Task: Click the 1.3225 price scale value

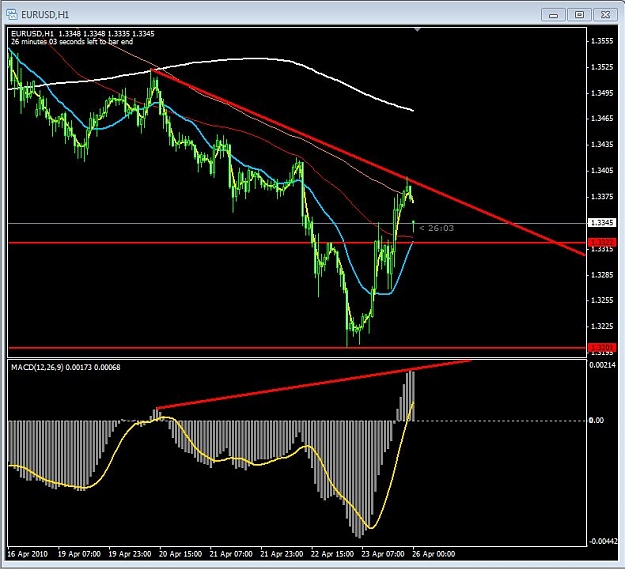Action: (602, 326)
